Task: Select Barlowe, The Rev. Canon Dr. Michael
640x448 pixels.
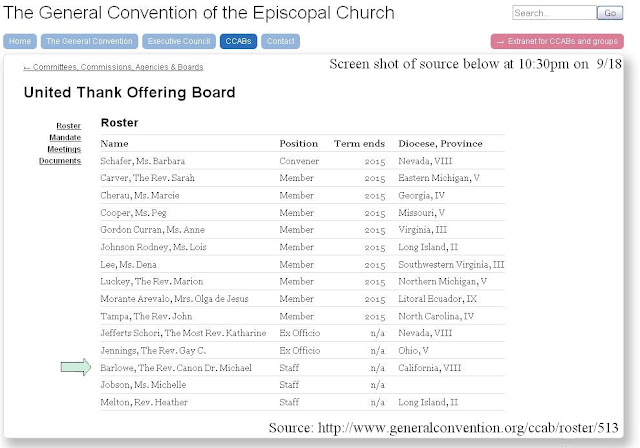Action: 176,368
